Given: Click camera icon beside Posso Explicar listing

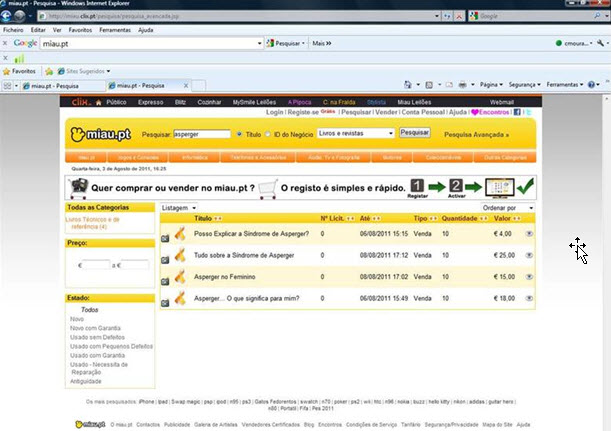Looking at the screenshot, I should tap(166, 236).
